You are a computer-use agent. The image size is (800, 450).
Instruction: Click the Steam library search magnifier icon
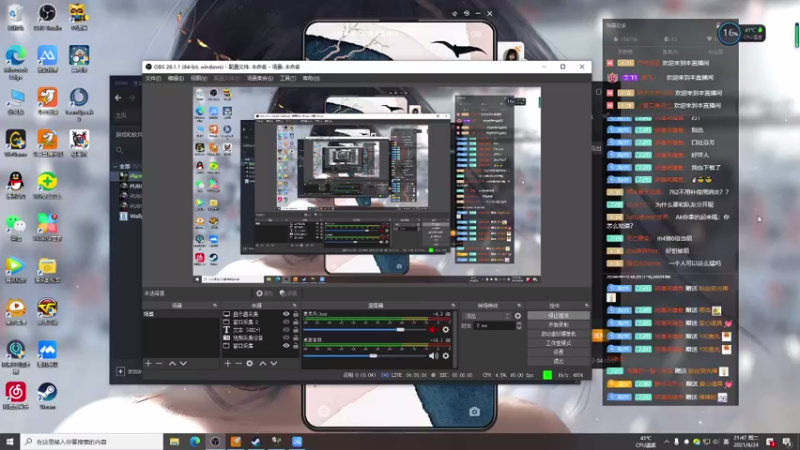coord(119,150)
